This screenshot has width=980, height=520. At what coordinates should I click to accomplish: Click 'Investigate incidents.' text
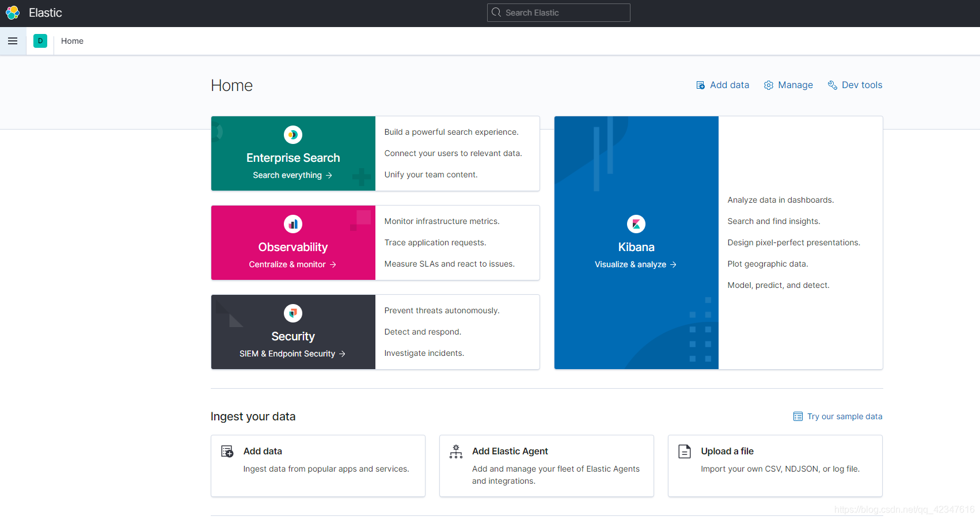[x=424, y=353]
